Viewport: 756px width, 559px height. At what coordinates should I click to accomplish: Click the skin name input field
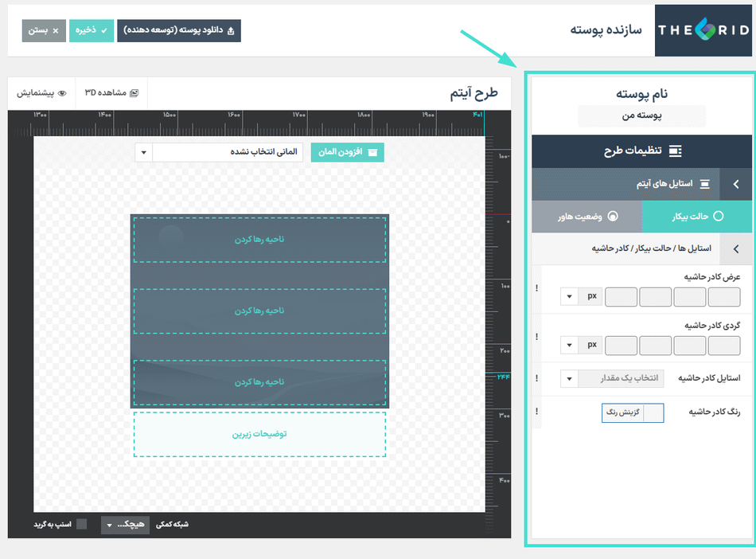(641, 116)
